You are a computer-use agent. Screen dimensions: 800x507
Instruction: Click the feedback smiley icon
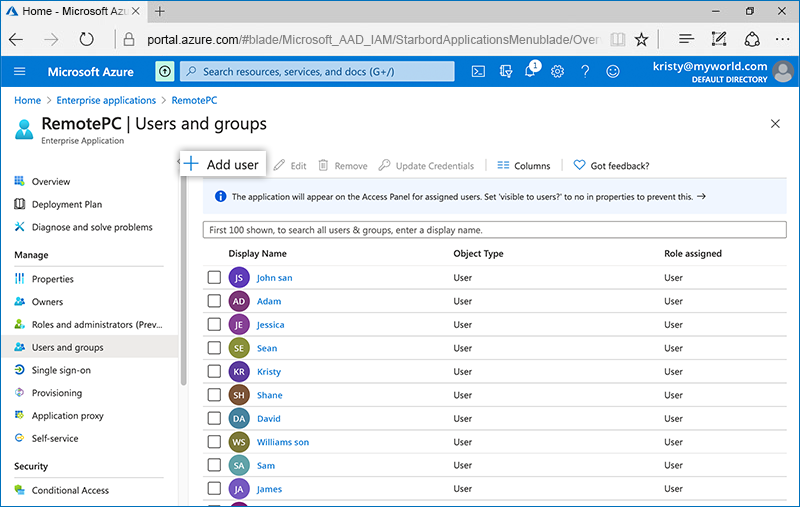click(613, 71)
